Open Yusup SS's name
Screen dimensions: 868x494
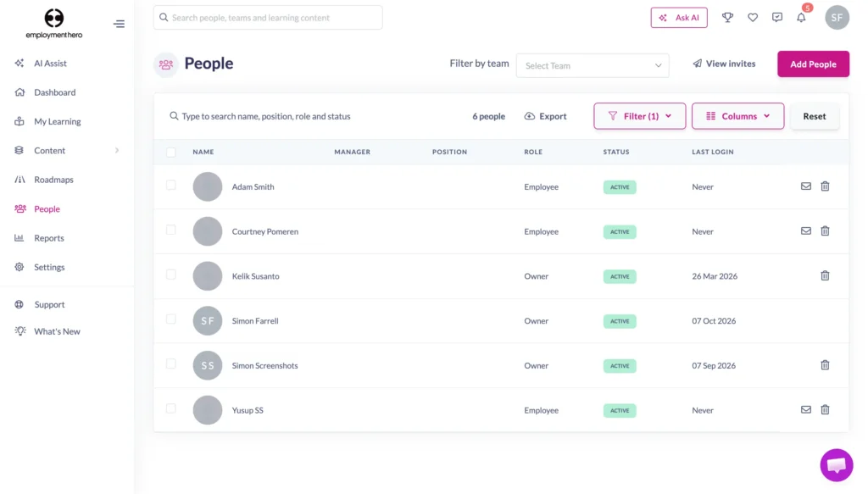248,410
